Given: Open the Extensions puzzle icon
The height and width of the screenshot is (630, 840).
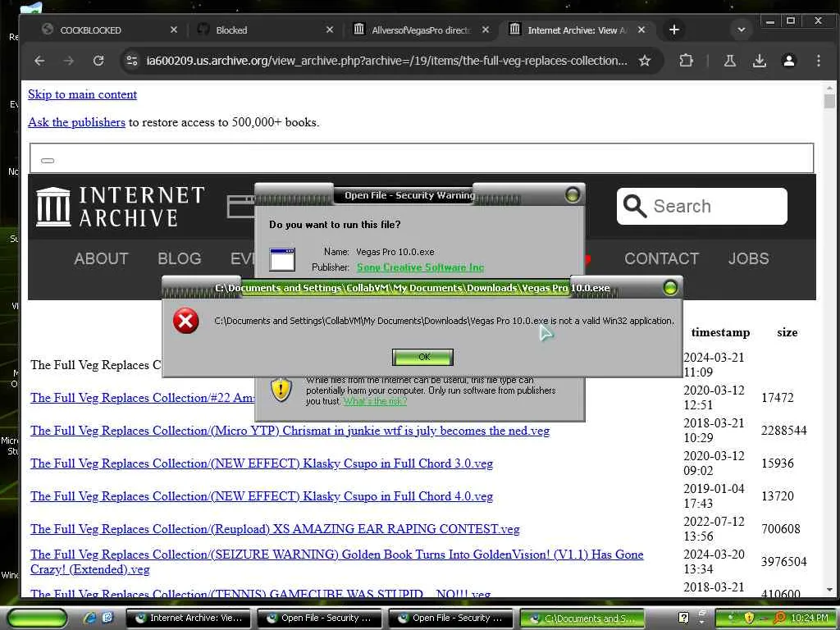Looking at the screenshot, I should pyautogui.click(x=686, y=61).
